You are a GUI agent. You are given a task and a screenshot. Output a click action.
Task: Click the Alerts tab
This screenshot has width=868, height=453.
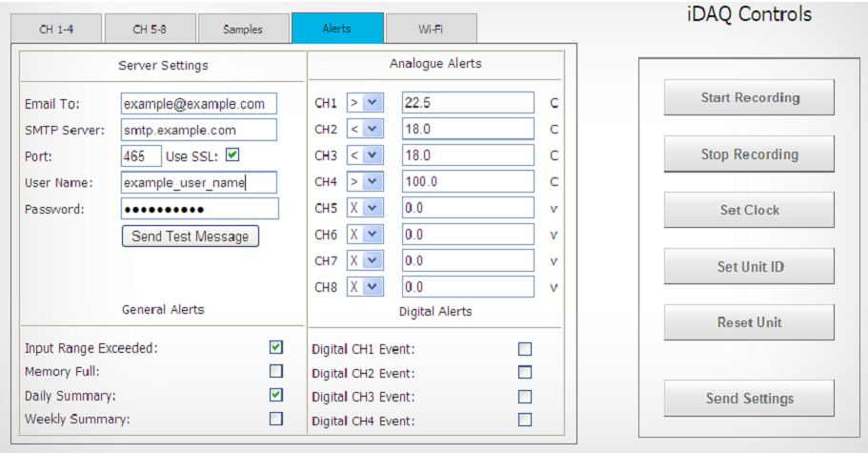coord(337,29)
